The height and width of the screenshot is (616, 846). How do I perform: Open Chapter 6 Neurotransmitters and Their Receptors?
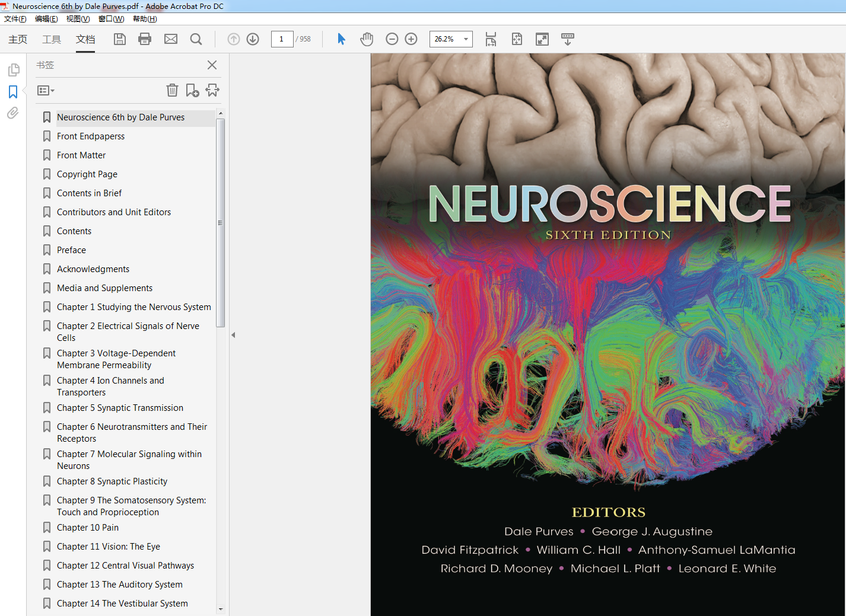[x=132, y=433]
